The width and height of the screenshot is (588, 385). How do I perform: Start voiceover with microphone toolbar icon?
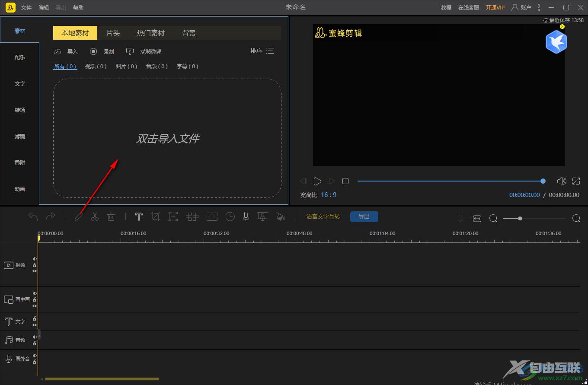(246, 216)
